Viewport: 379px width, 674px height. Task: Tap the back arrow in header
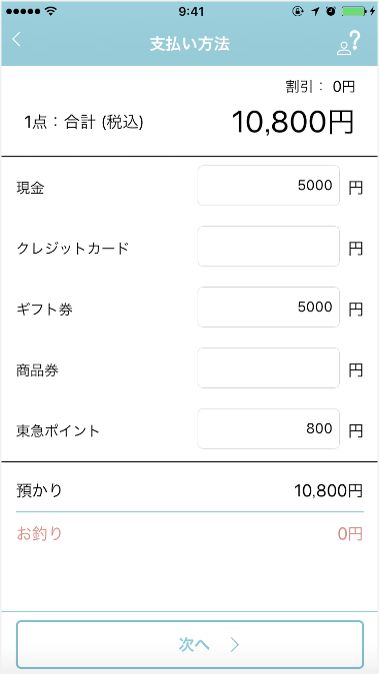tap(16, 40)
